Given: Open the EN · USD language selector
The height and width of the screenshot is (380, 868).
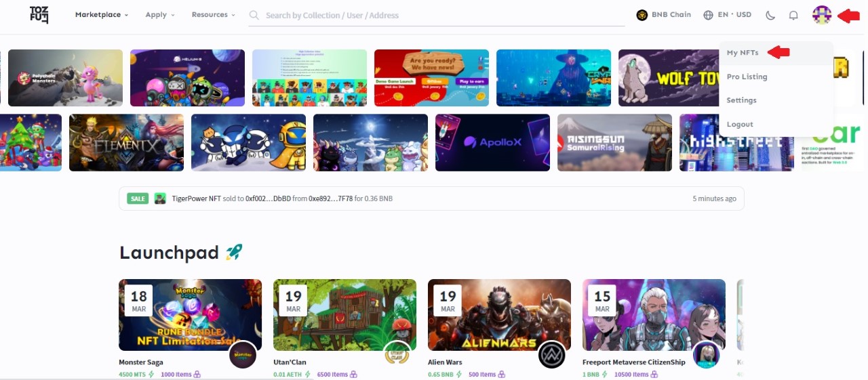Looking at the screenshot, I should coord(728,15).
